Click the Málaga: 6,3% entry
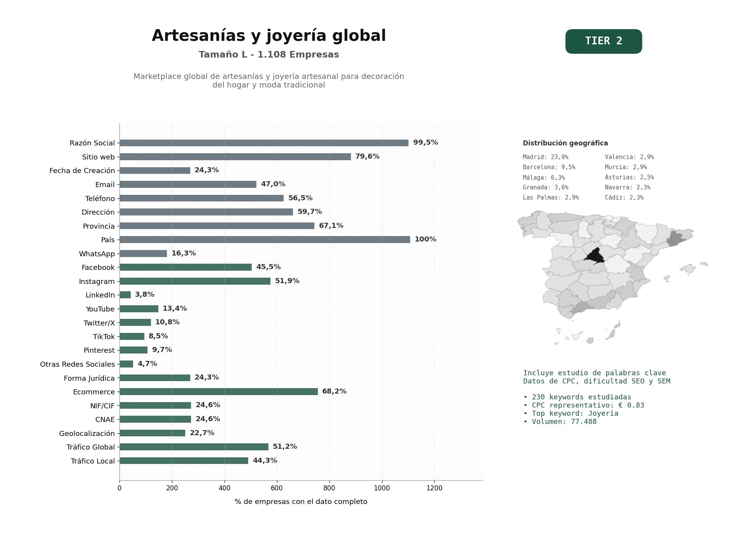This screenshot has height=560, width=747. click(544, 177)
